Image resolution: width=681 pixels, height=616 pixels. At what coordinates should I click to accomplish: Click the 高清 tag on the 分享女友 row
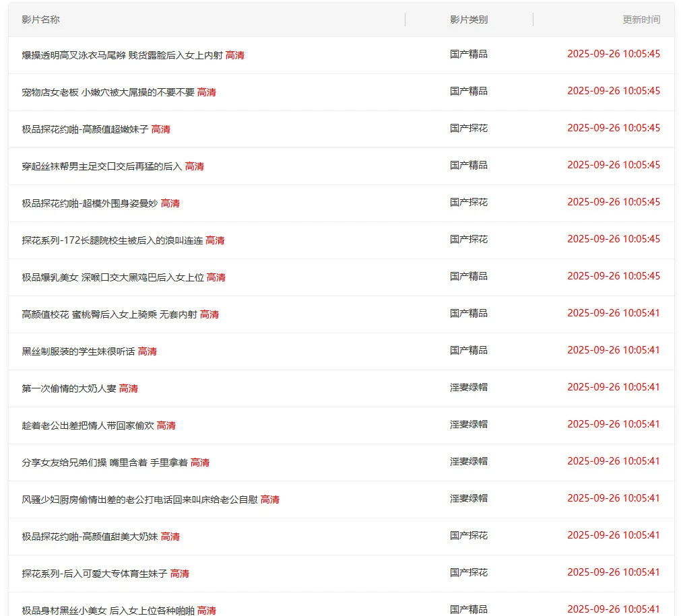click(x=199, y=463)
